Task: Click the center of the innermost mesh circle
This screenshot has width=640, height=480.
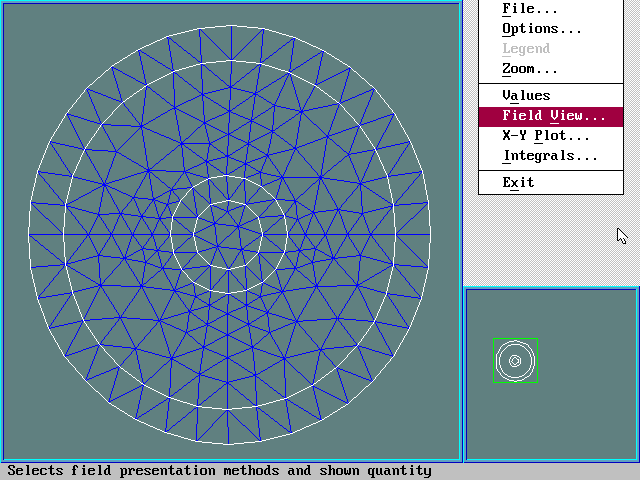Action: [229, 234]
